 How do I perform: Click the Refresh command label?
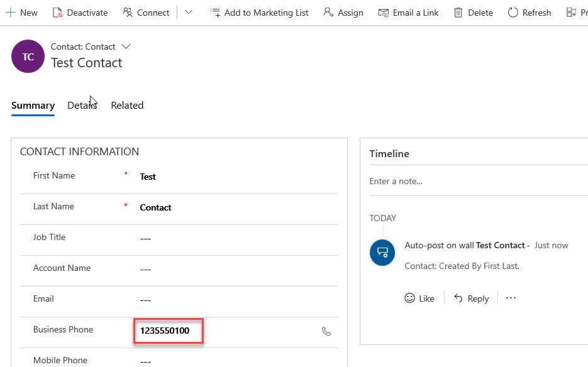point(537,13)
